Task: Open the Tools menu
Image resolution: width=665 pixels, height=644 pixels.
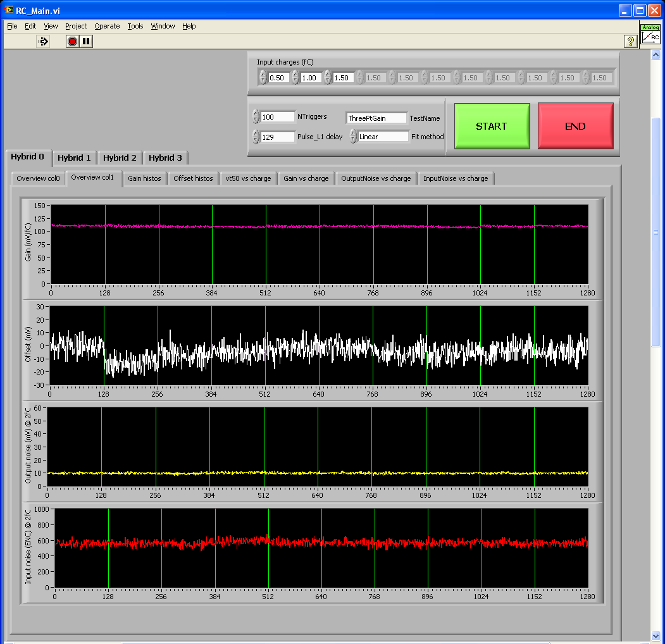Action: tap(135, 26)
